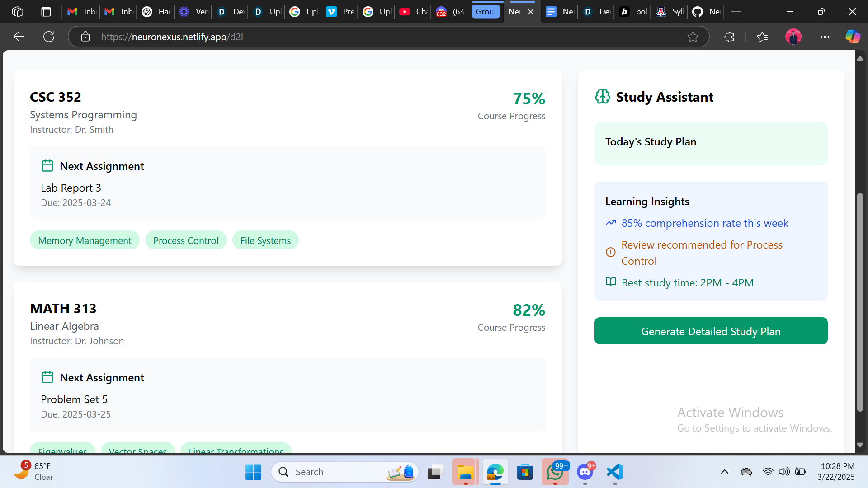Bookmark this page with the star icon

tap(693, 37)
